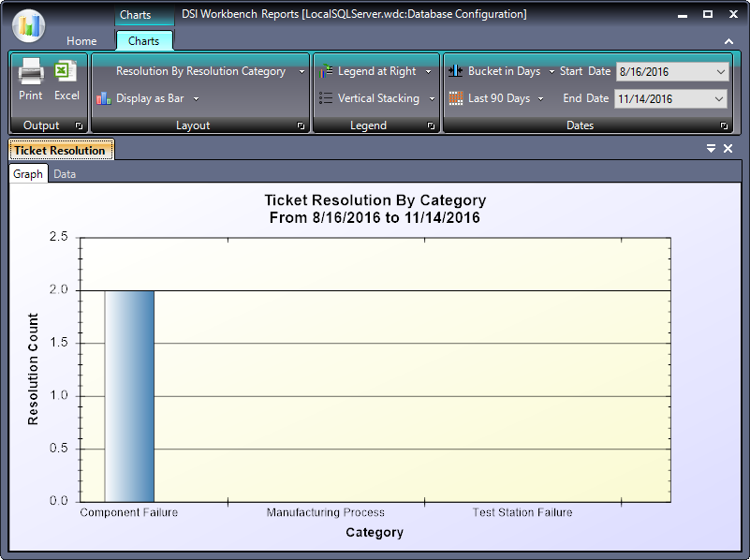Viewport: 750px width, 560px height.
Task: Click the Manufacturing Process axis label
Action: pyautogui.click(x=325, y=512)
